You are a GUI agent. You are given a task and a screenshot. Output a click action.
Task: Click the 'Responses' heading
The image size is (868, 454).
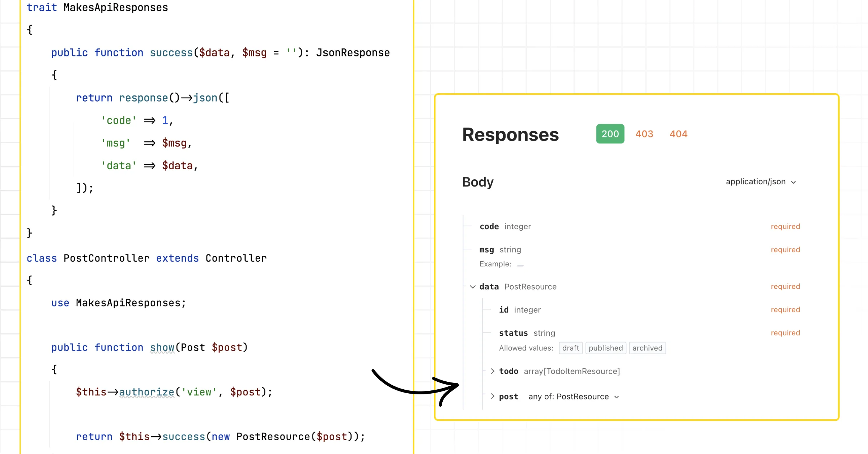tap(510, 134)
